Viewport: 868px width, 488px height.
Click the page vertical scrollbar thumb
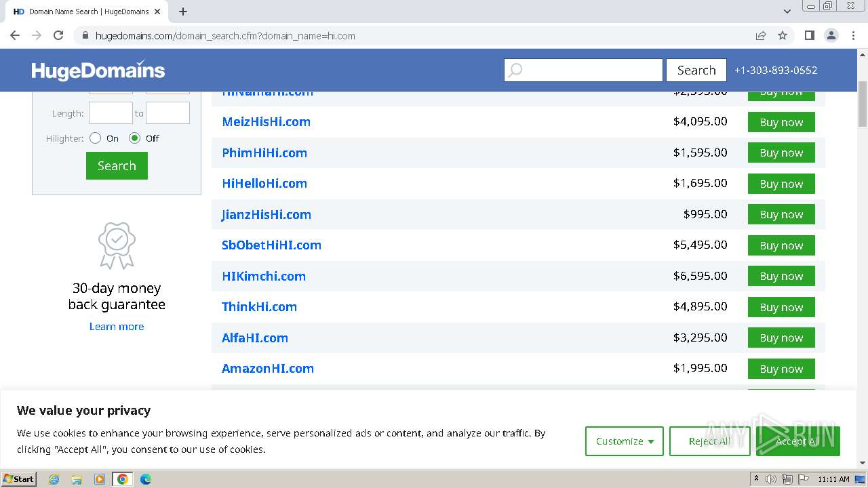point(863,103)
